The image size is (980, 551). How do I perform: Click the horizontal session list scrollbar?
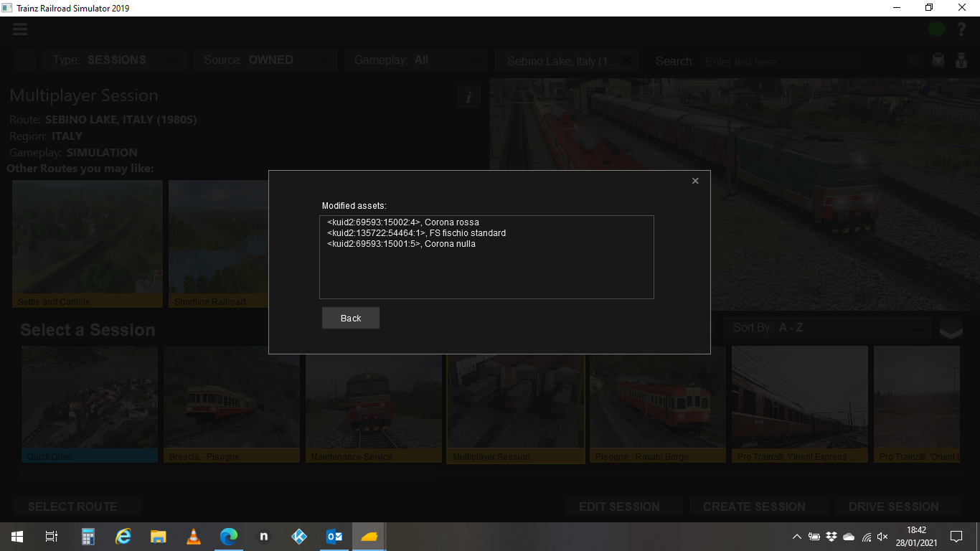click(x=228, y=474)
